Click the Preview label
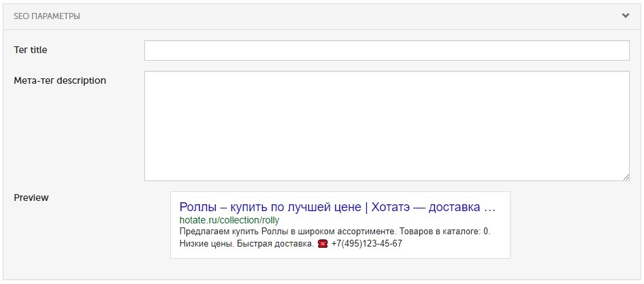 tap(31, 198)
